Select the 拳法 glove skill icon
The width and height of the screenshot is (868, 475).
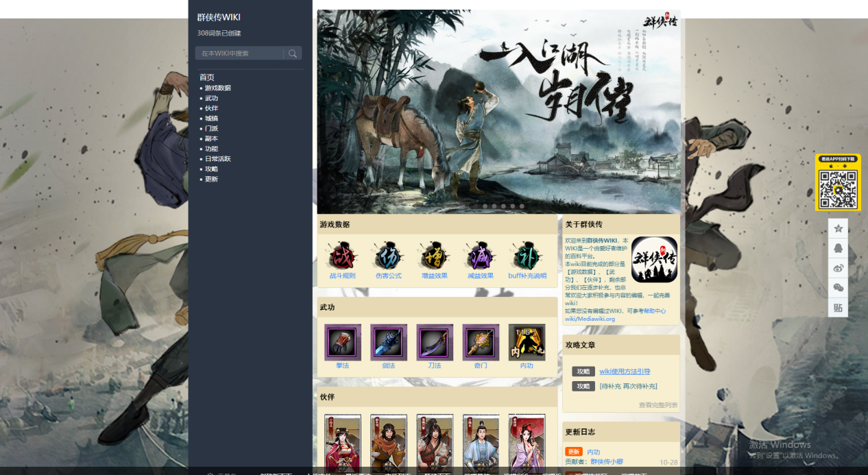[343, 342]
